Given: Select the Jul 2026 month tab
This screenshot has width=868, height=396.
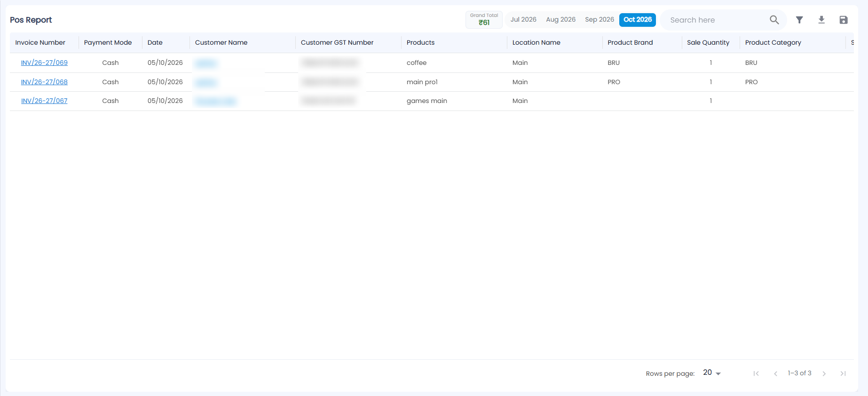Looking at the screenshot, I should point(523,20).
